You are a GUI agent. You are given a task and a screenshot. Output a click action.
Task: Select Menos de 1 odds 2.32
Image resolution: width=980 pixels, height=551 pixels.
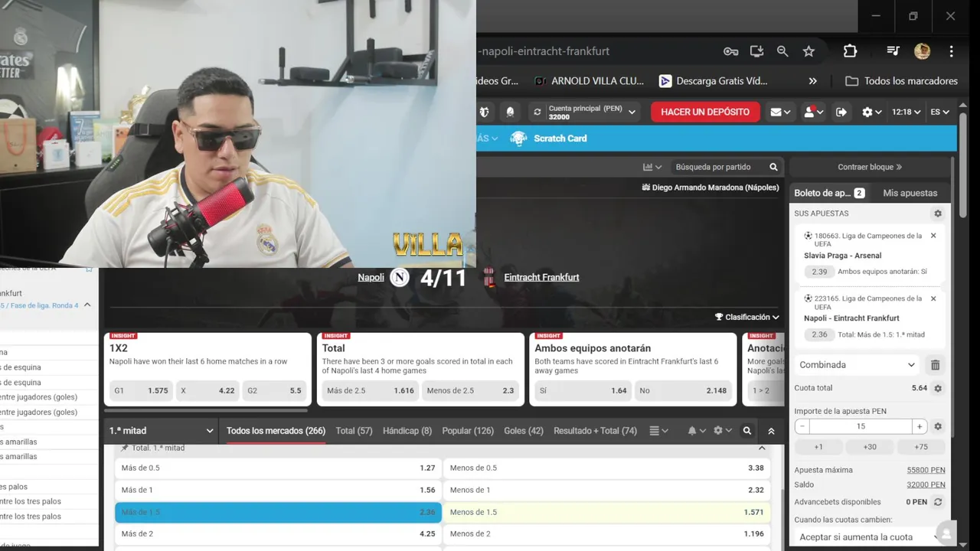pos(607,490)
